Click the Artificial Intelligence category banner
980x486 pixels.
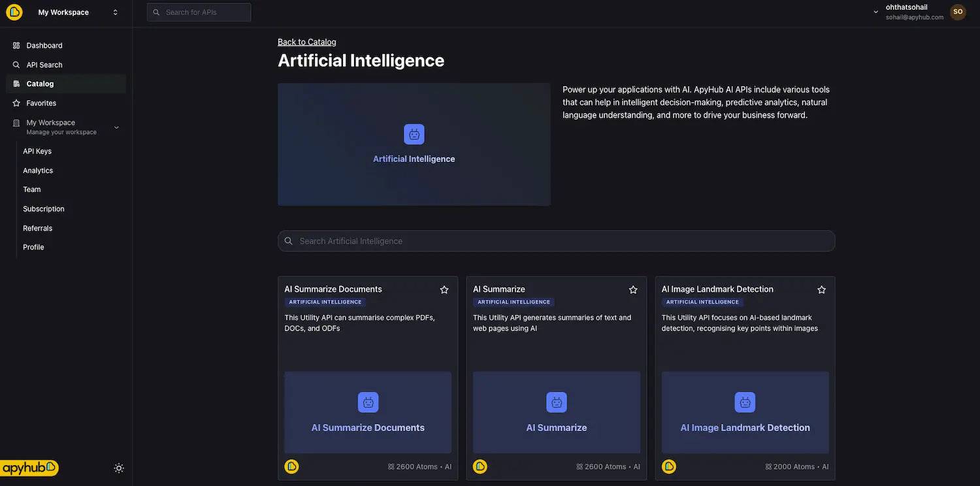[x=414, y=144]
